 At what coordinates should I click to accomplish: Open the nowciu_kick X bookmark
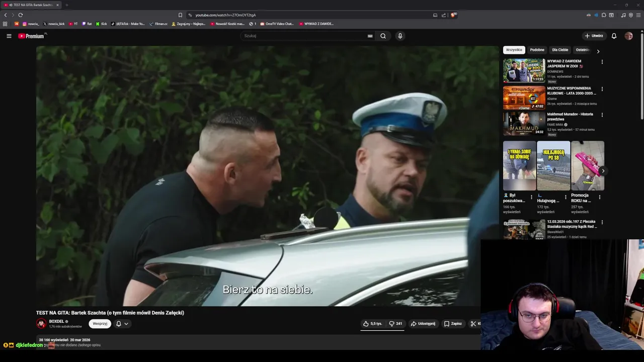tap(54, 24)
